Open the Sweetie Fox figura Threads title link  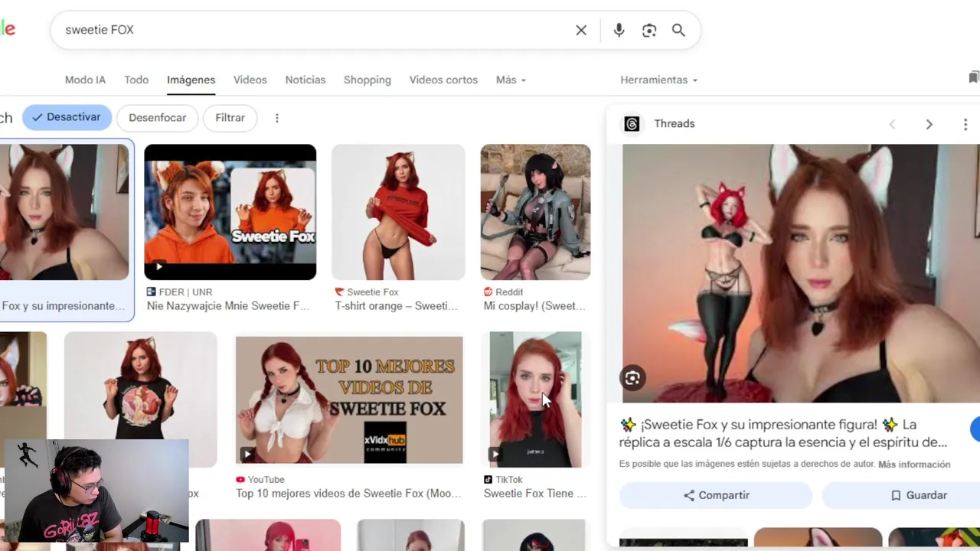point(783,433)
